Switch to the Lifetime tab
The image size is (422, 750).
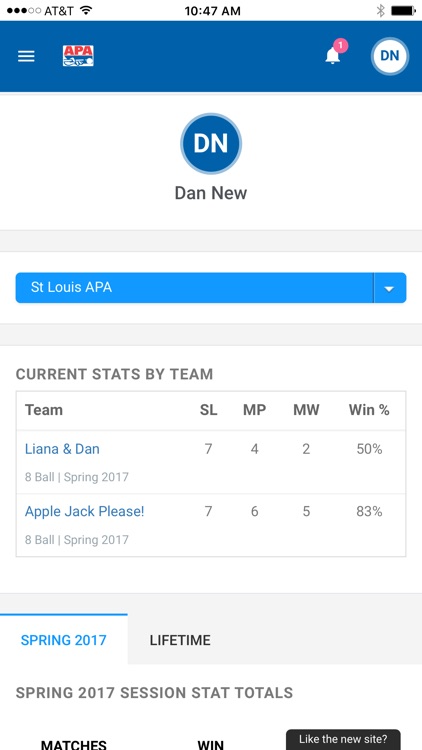tap(180, 640)
